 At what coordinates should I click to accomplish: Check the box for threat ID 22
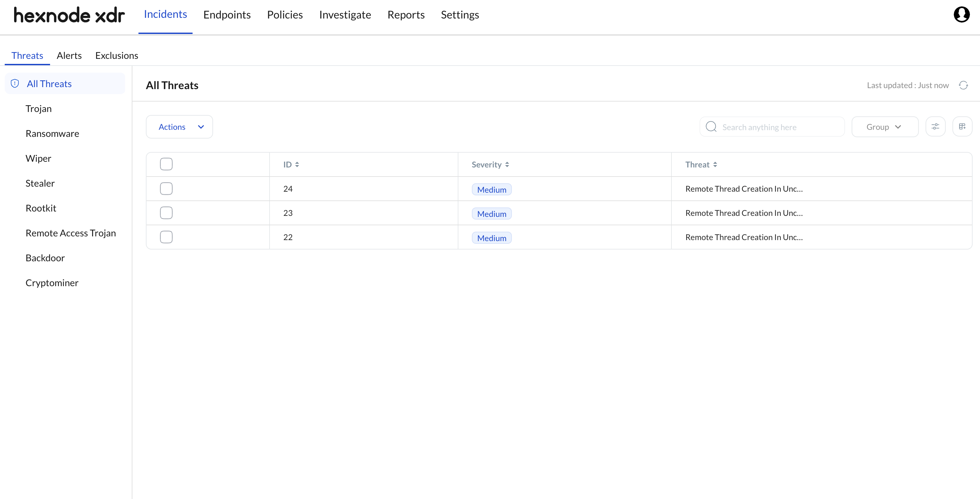166,237
